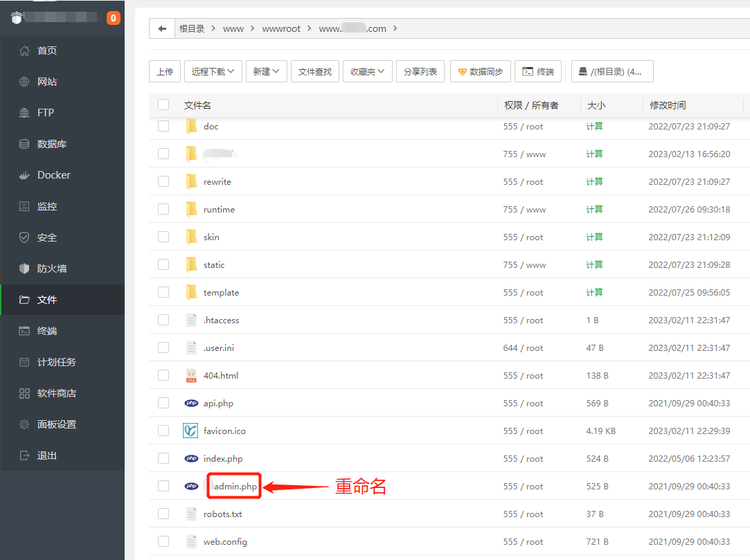Viewport: 750px width, 560px height.
Task: Click chevron after 根目录 in path
Action: click(213, 28)
